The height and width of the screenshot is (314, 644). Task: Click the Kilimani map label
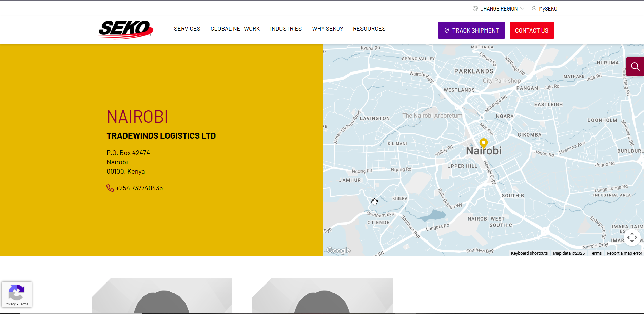tap(397, 144)
